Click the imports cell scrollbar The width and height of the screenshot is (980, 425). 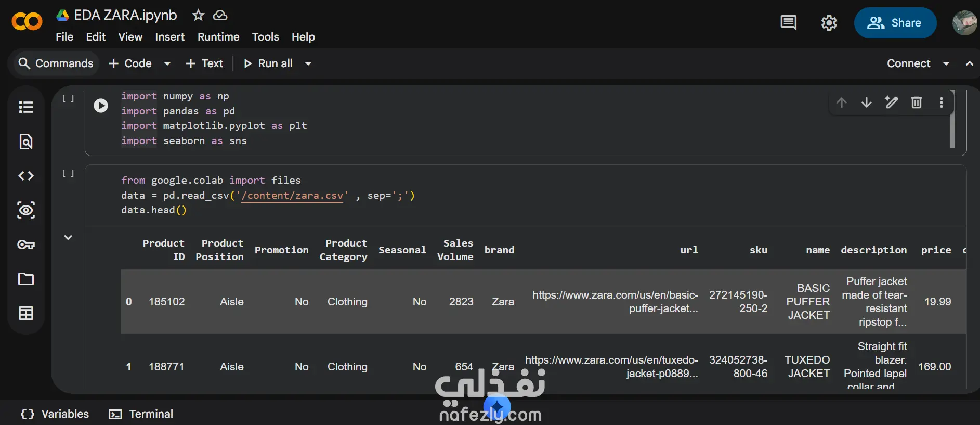pos(952,119)
